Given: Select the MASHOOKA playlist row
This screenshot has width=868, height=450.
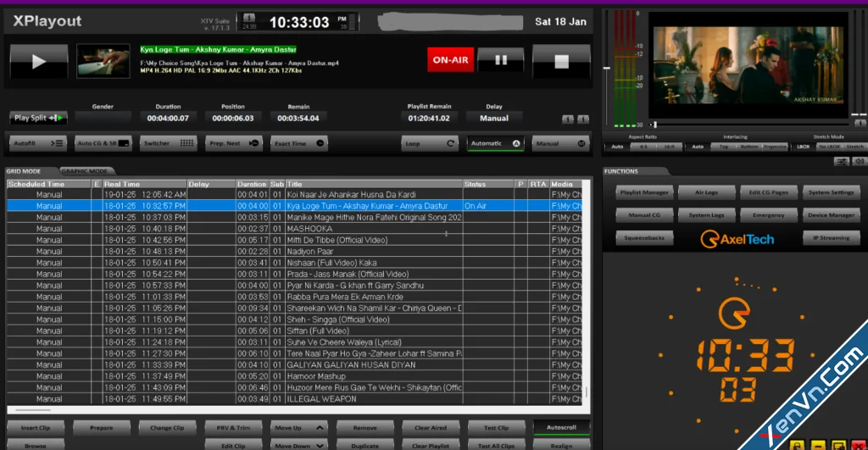Looking at the screenshot, I should (294, 229).
